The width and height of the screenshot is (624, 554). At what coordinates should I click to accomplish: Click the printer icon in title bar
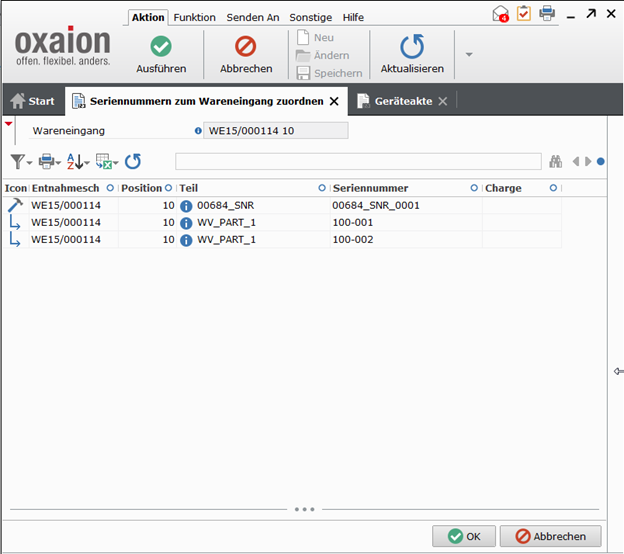[547, 14]
